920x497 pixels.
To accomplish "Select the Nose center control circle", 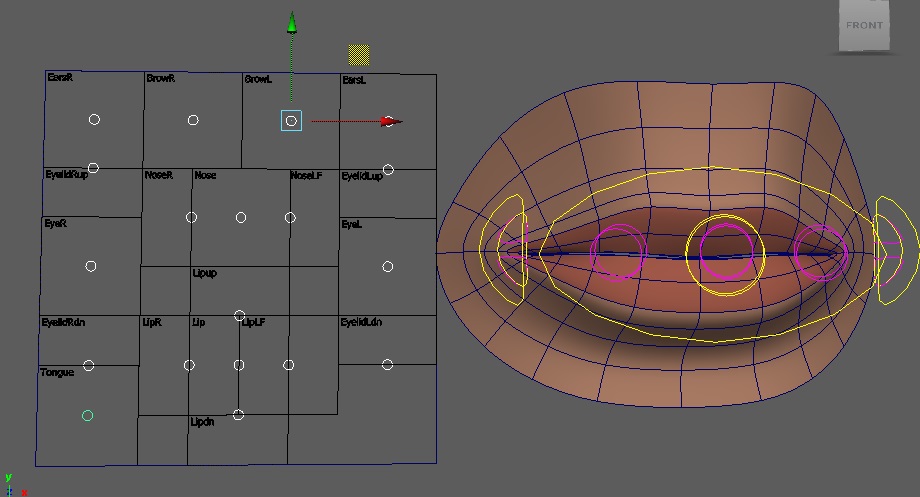I will point(241,217).
